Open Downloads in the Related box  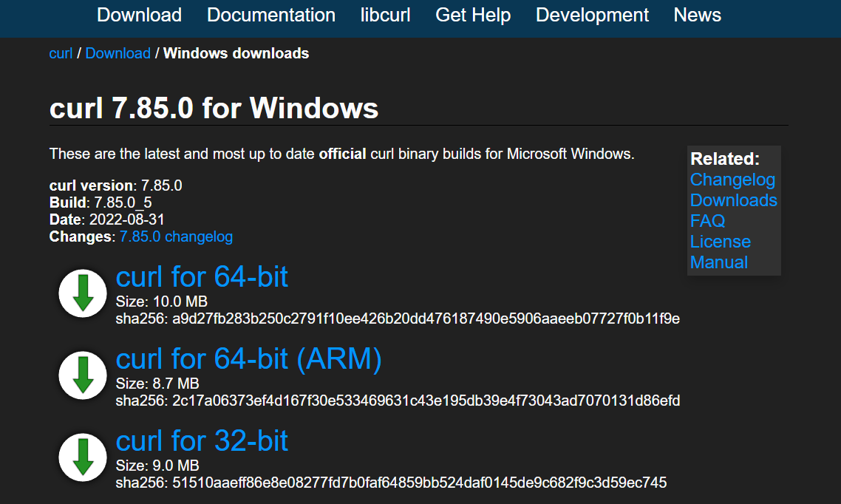(x=734, y=200)
